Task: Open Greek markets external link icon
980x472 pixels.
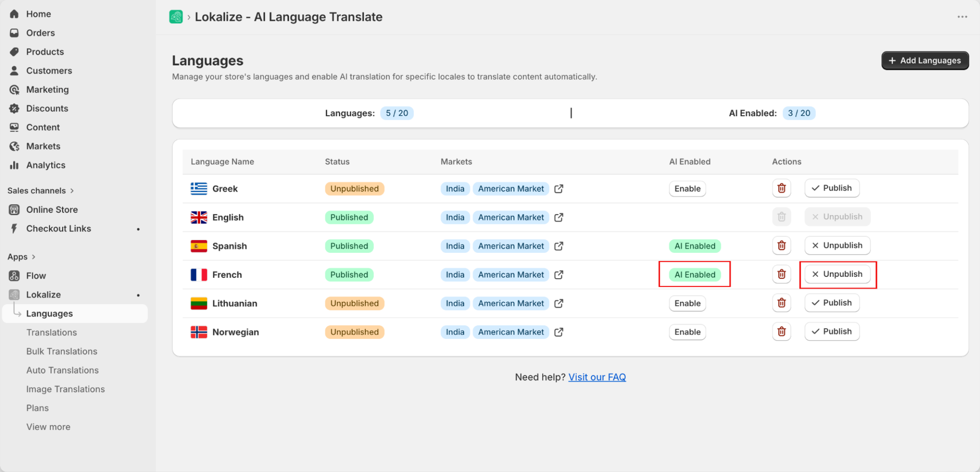Action: [559, 189]
